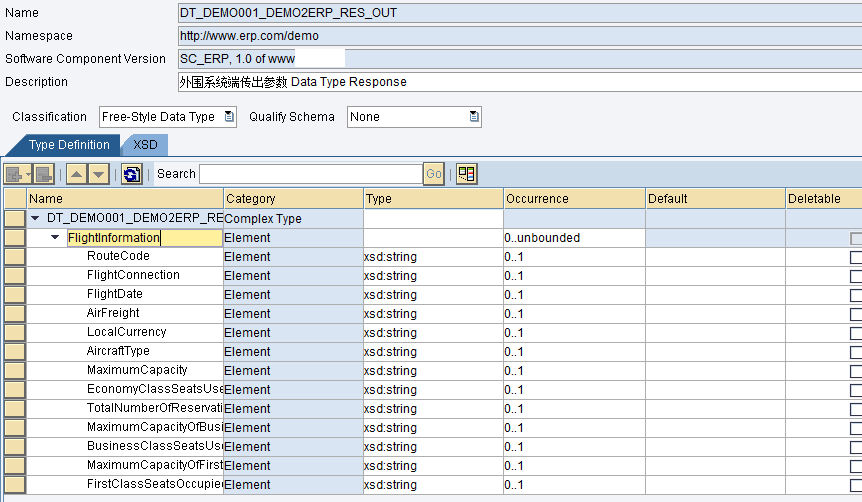Viewport: 862px width, 502px height.
Task: Click the Name field DT_DEMO001_DEMO2ERP_RES_OUT
Action: 520,13
